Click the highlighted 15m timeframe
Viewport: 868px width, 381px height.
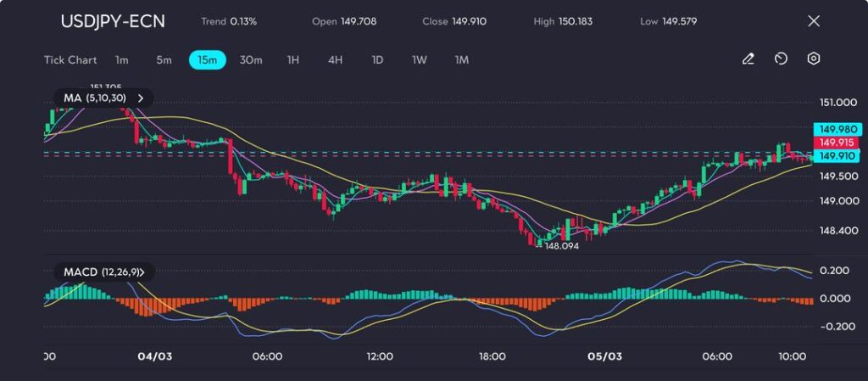[208, 60]
